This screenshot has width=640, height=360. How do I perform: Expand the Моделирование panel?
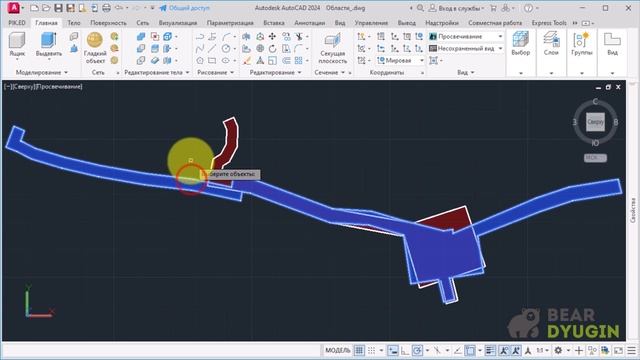42,72
